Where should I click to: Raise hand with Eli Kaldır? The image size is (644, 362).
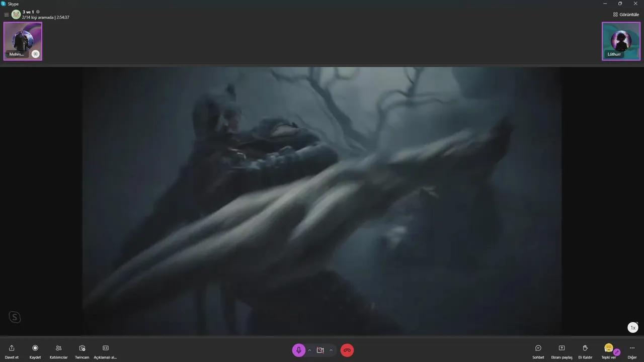tap(585, 351)
